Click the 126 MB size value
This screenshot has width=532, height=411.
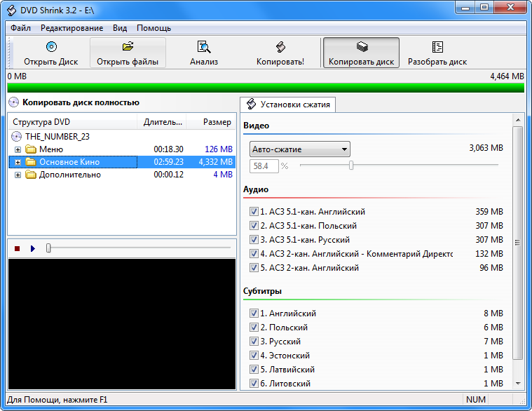[219, 149]
